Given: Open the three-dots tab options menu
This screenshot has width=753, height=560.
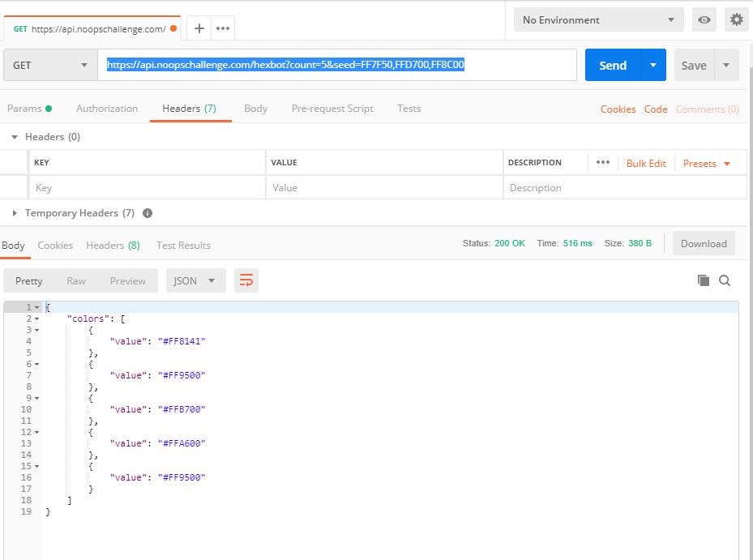Looking at the screenshot, I should pos(223,28).
